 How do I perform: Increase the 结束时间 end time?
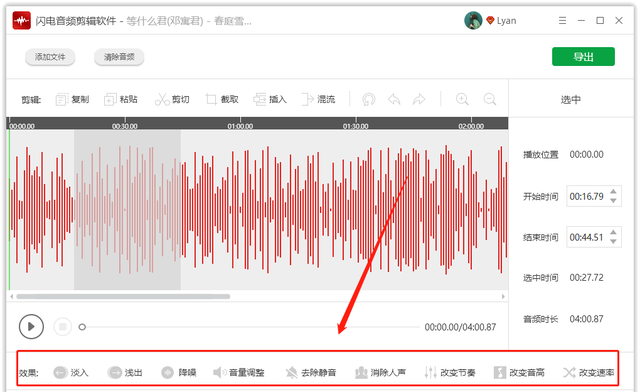click(613, 232)
